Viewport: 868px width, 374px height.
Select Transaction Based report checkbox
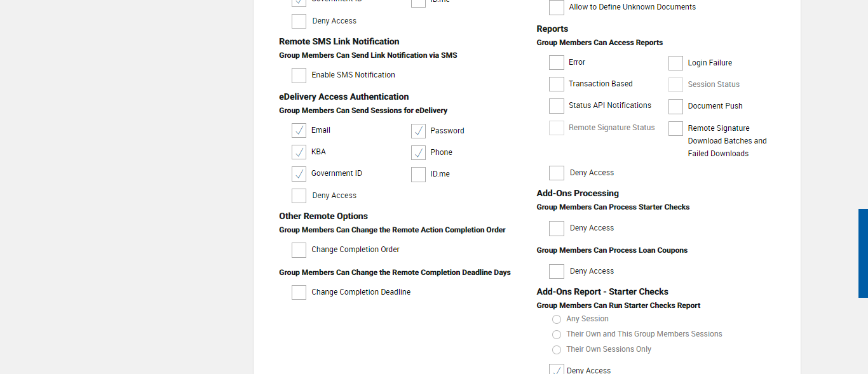pos(557,84)
